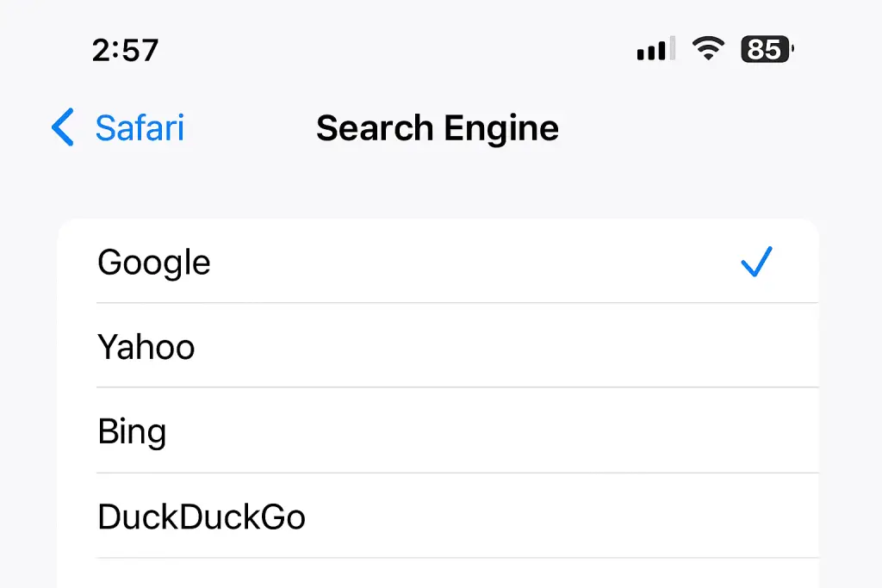Click the Search Engine page title
The width and height of the screenshot is (882, 588).
[x=438, y=128]
